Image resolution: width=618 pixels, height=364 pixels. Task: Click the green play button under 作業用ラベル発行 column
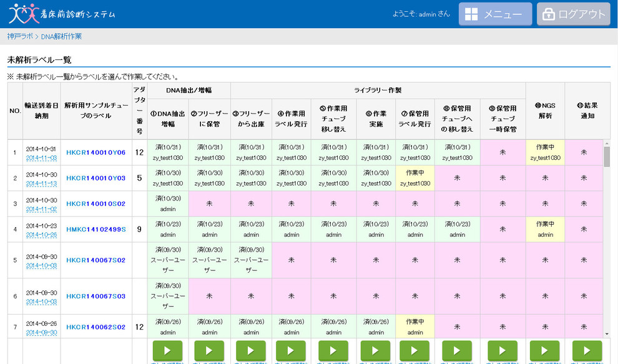pos(291,351)
